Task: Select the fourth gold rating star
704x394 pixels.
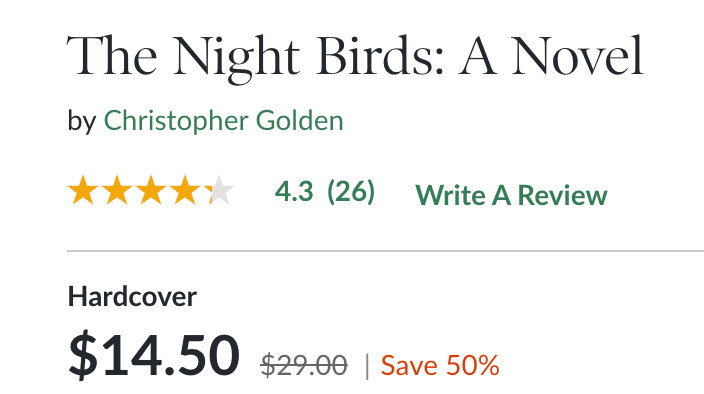Action: tap(184, 190)
